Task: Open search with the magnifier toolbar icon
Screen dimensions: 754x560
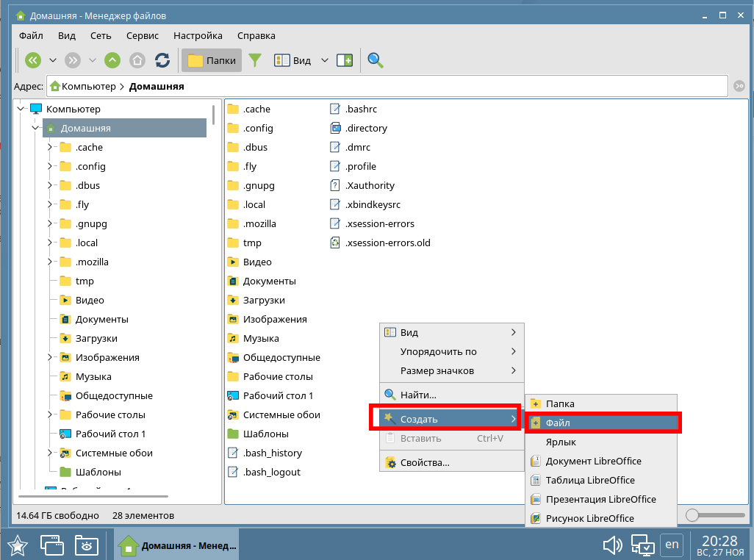Action: (x=376, y=60)
